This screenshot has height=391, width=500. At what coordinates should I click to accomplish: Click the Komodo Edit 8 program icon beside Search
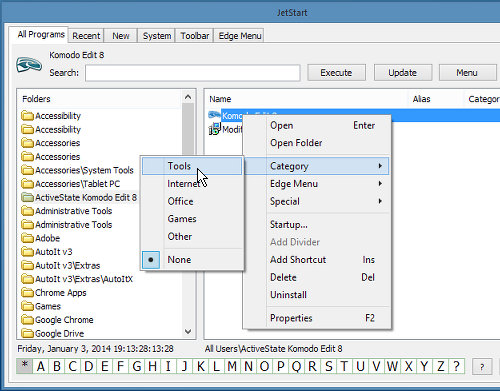coord(29,64)
